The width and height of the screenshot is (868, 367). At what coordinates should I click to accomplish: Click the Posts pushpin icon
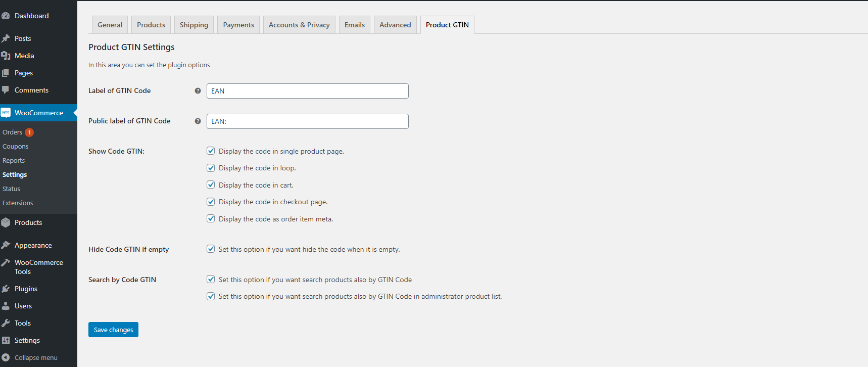tap(6, 38)
